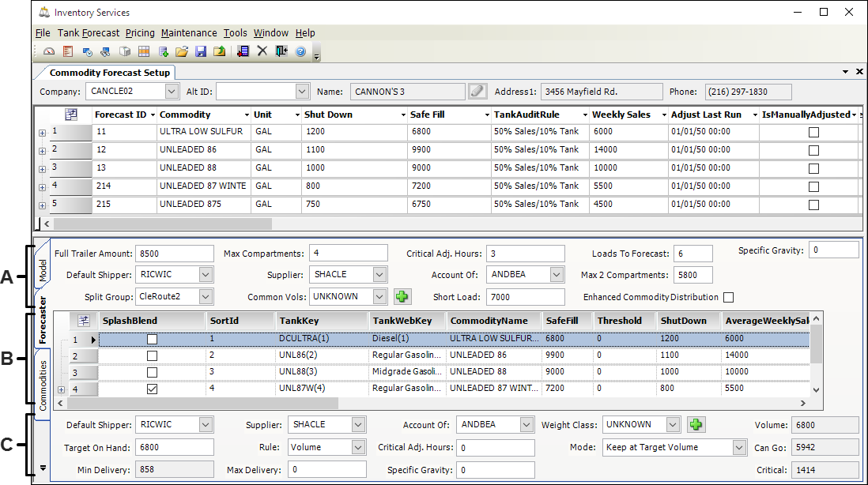868x485 pixels.
Task: Click the exit door toolbar icon
Action: (x=281, y=51)
